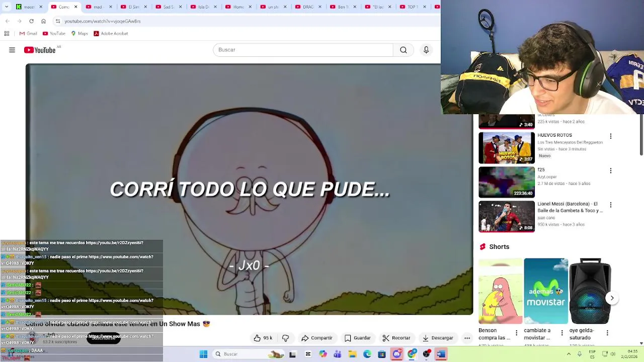
Task: Save the video using Guardar
Action: 358,338
